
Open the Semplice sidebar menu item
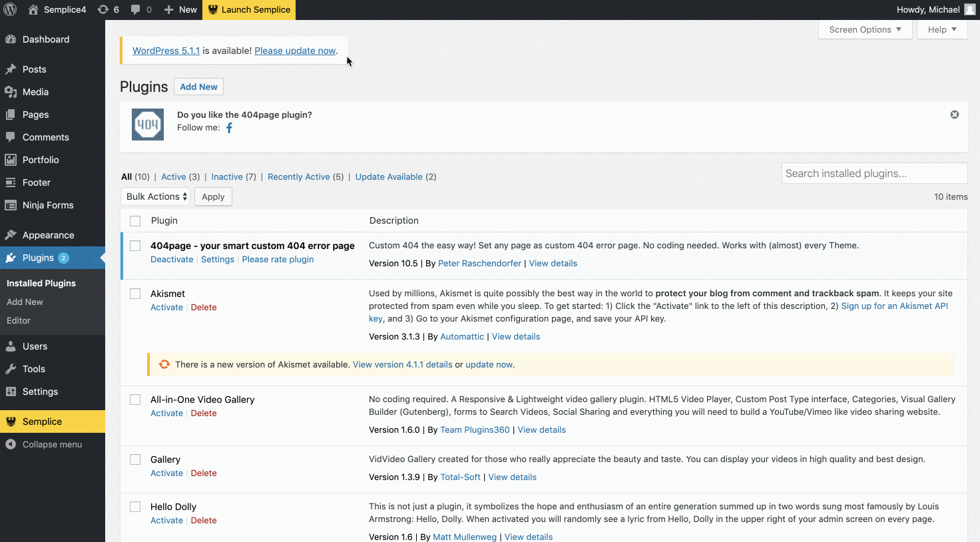pos(42,421)
